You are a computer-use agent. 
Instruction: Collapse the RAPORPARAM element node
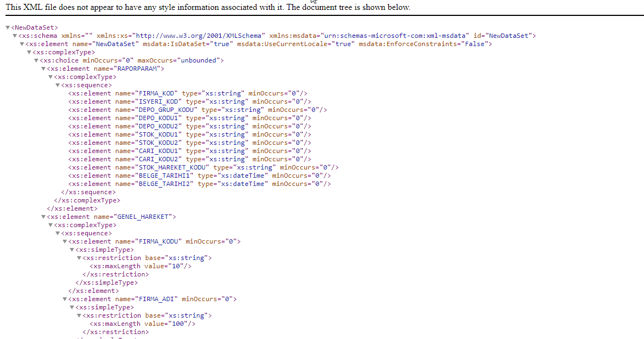click(43, 69)
